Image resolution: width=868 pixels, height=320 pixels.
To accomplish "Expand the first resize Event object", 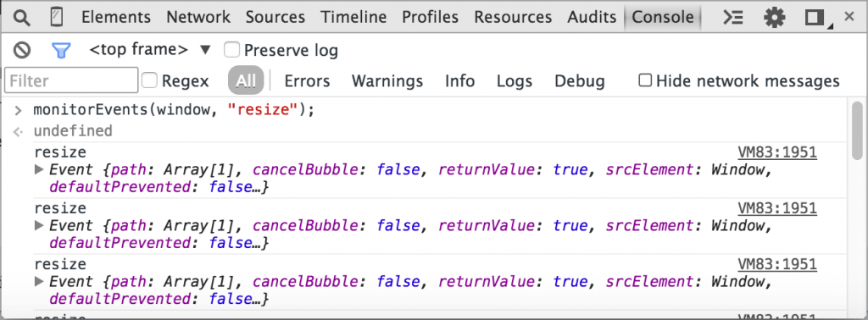I will [39, 169].
